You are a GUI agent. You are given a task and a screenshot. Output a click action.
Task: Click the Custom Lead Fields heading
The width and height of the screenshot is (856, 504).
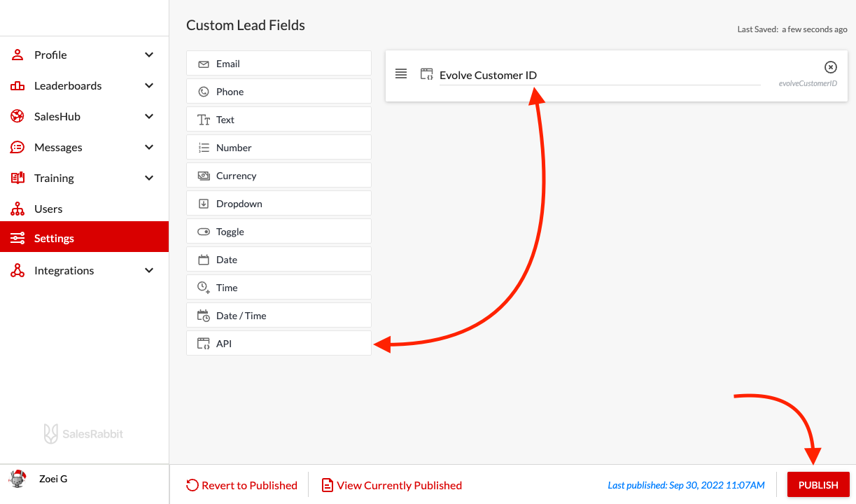tap(246, 25)
